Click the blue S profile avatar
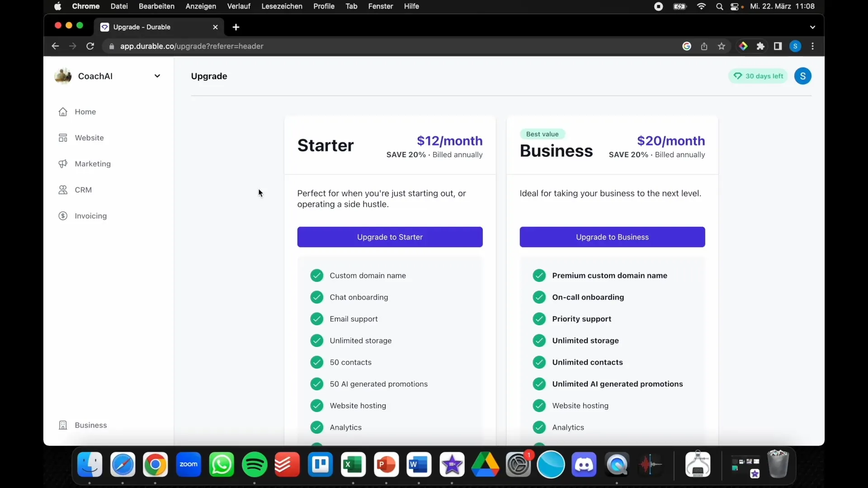The height and width of the screenshot is (488, 868). [802, 76]
